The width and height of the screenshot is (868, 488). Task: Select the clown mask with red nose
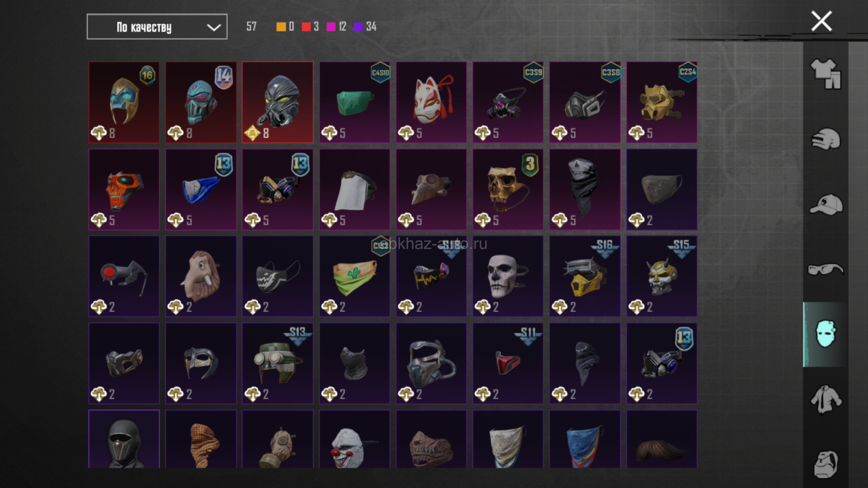(x=354, y=439)
